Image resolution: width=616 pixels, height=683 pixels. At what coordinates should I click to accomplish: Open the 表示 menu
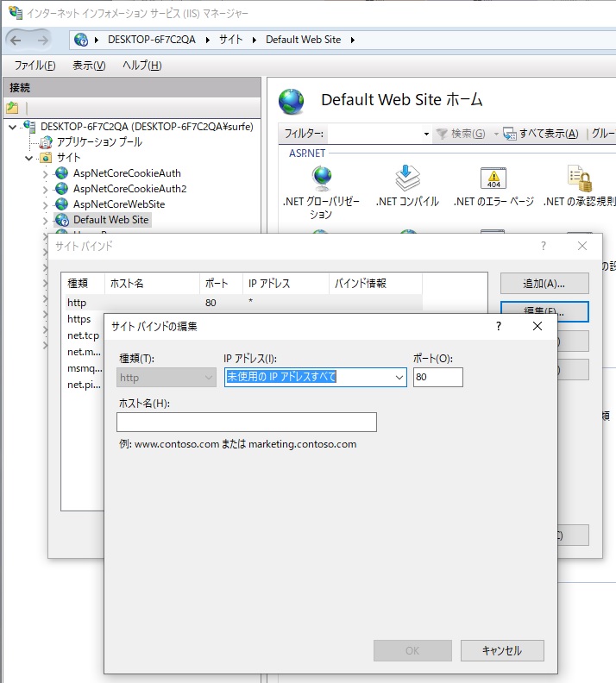(x=89, y=66)
